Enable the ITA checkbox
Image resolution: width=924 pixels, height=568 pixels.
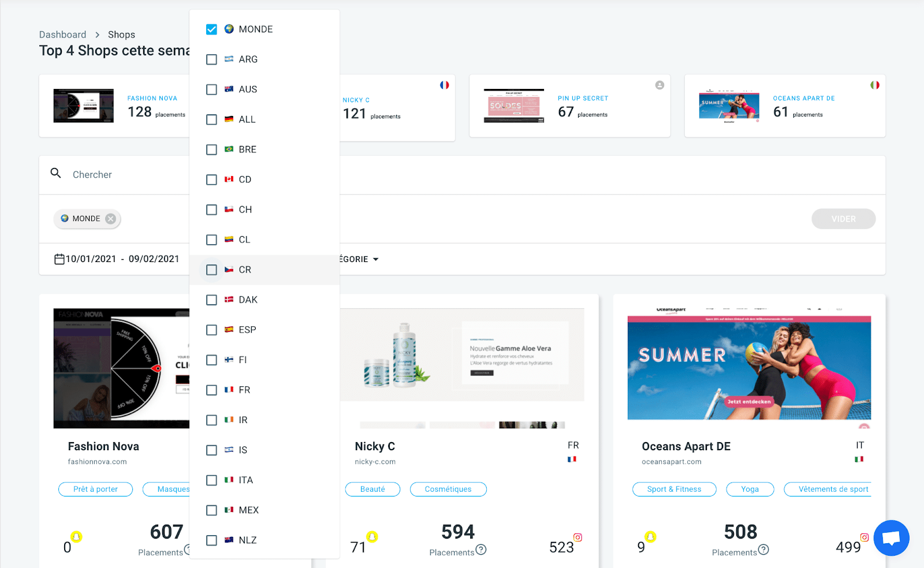coord(212,480)
